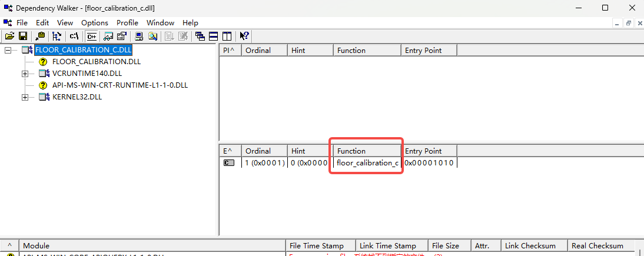Click the FLOOR_CALIBRATION_C.DLL root module icon
This screenshot has width=644, height=256.
(x=28, y=50)
